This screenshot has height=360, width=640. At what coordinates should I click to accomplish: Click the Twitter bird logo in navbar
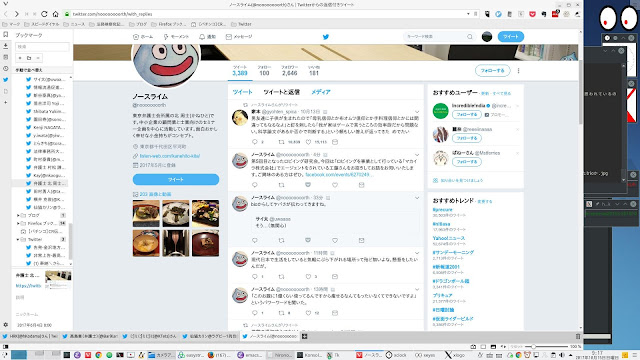pyautogui.click(x=326, y=37)
